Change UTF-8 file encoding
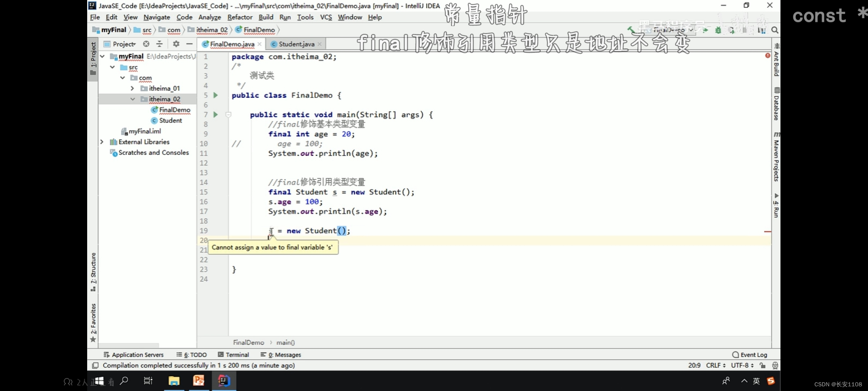The height and width of the screenshot is (391, 868). click(x=742, y=365)
